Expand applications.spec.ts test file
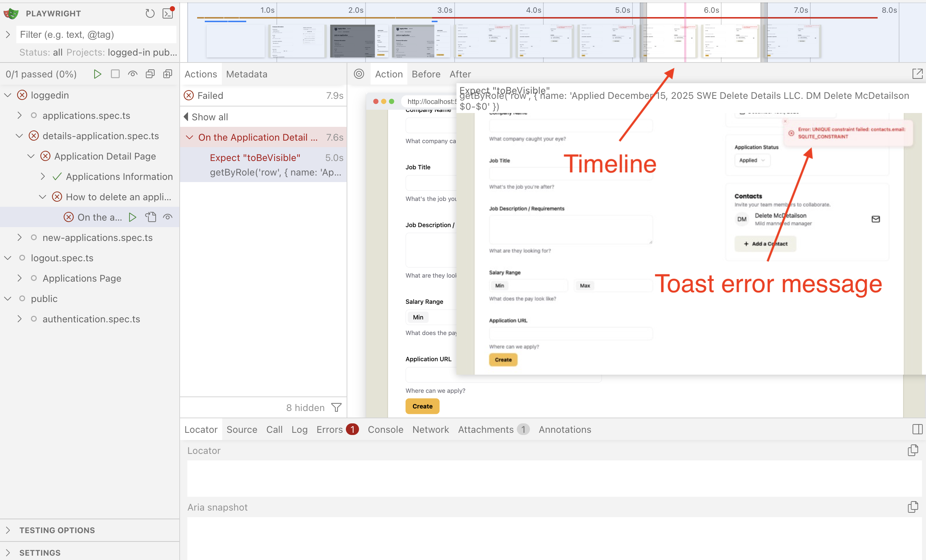This screenshot has width=926, height=560. (20, 115)
